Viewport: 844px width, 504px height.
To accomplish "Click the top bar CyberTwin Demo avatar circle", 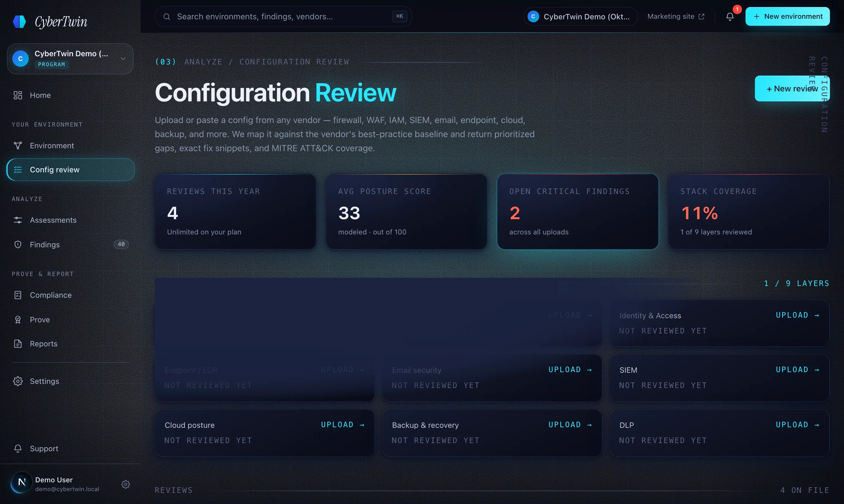I will pos(533,16).
